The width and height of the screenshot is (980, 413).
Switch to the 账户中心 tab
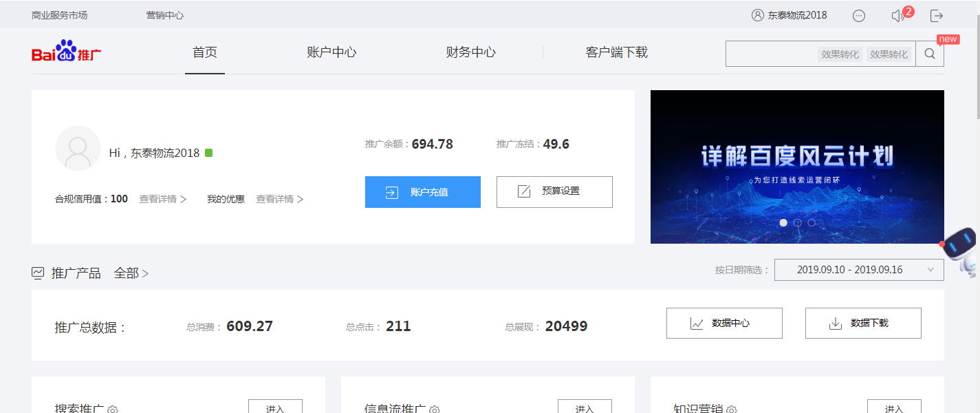pyautogui.click(x=331, y=52)
